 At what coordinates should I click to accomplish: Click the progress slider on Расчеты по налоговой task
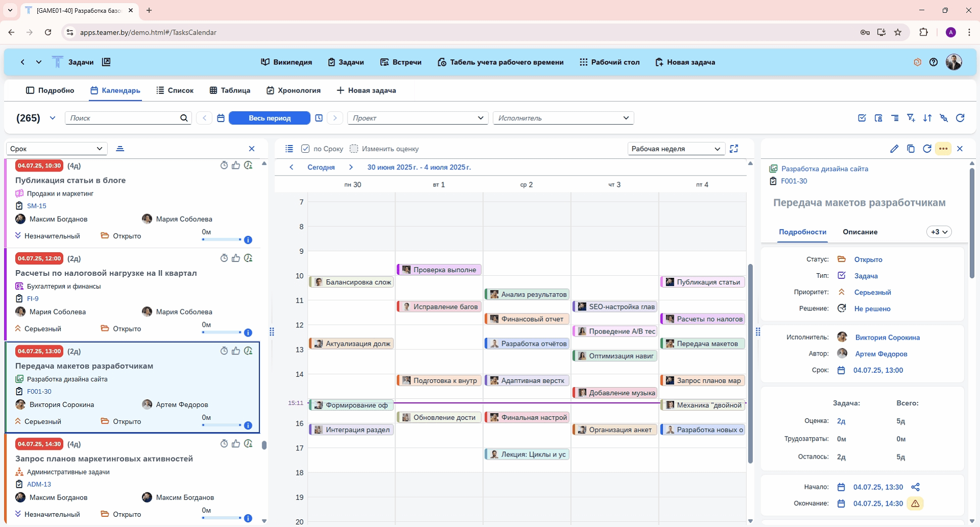tap(222, 332)
